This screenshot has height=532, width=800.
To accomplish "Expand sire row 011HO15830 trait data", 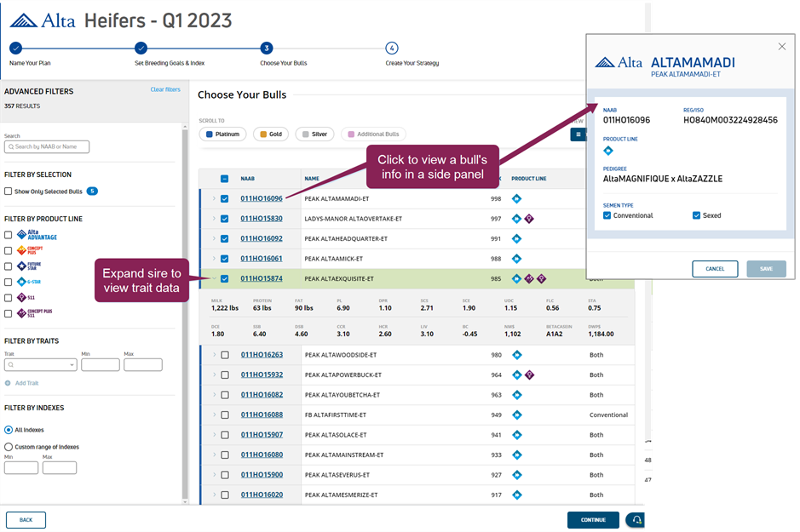I will point(215,219).
